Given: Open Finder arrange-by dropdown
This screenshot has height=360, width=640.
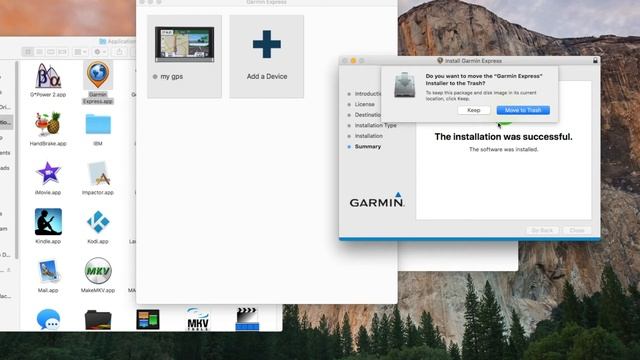Looking at the screenshot, I should point(80,52).
